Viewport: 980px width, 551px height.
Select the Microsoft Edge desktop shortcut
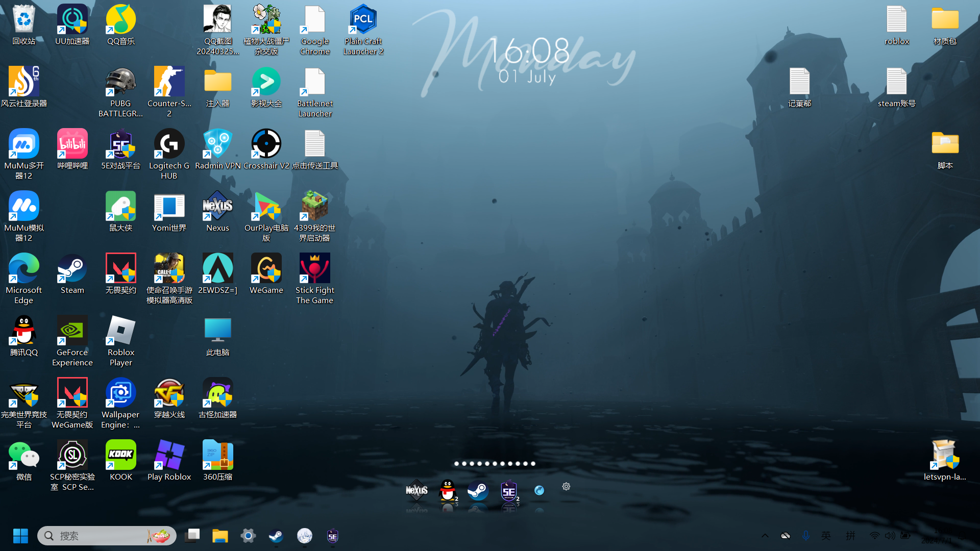tap(24, 279)
